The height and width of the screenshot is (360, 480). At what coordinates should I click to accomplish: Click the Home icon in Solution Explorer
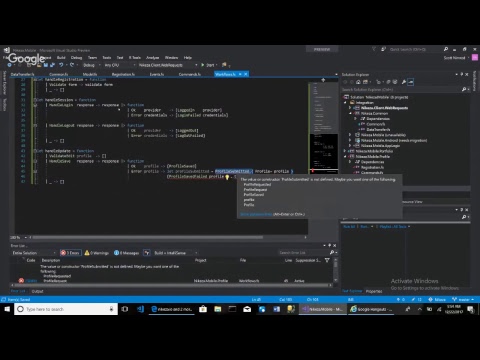pyautogui.click(x=358, y=82)
